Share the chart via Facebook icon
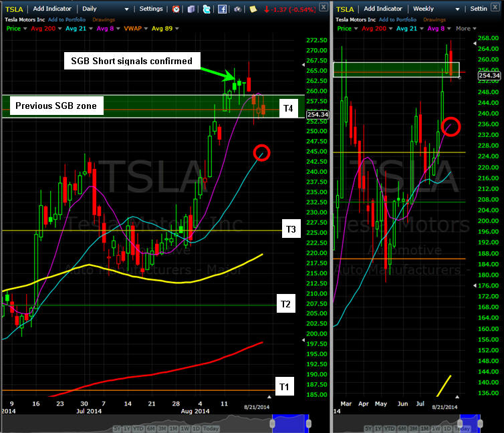Viewport: 504px width, 433px height. tap(222, 9)
